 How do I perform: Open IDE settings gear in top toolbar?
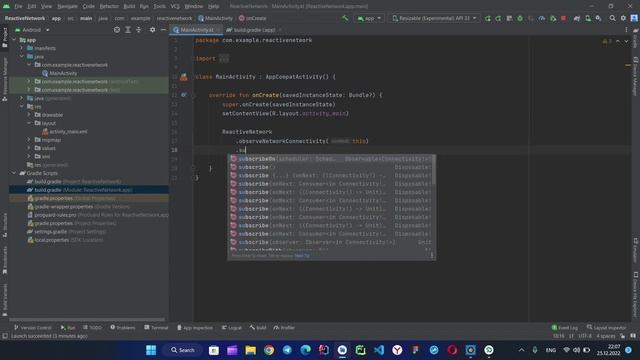click(623, 18)
